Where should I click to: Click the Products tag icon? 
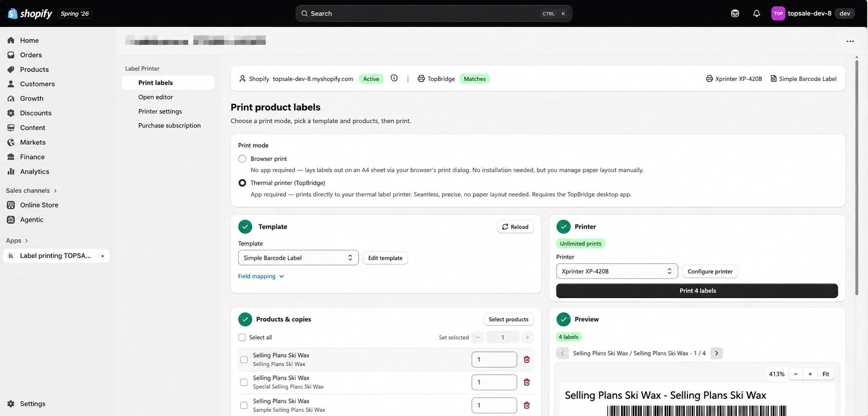coord(11,69)
